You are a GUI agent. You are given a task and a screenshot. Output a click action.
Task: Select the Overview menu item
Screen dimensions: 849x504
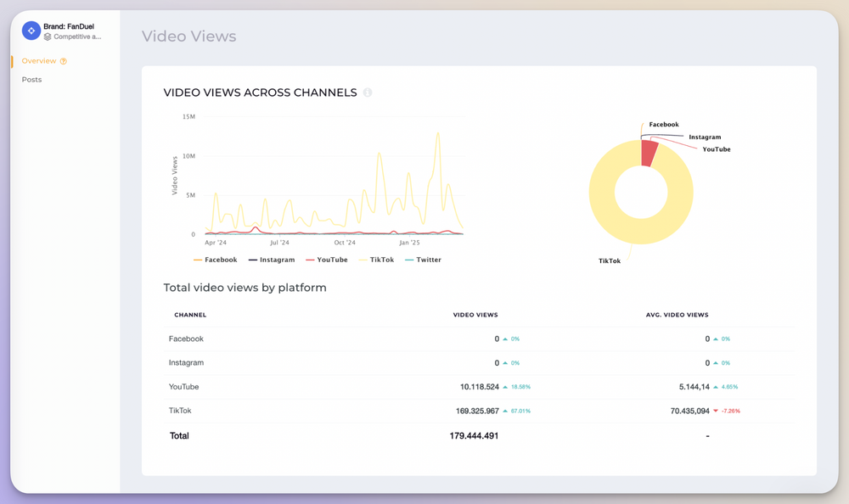[37, 61]
